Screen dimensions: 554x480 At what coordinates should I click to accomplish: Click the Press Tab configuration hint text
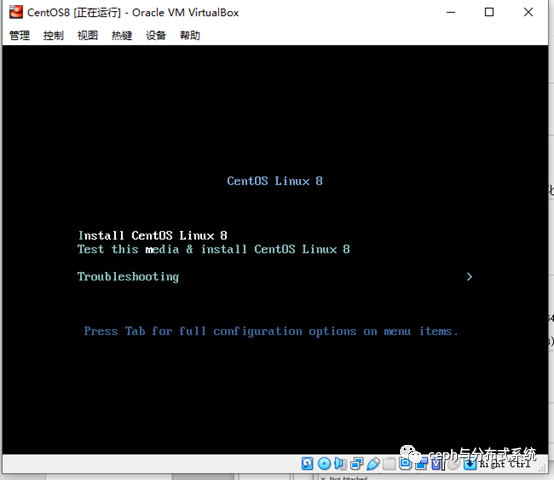point(271,331)
